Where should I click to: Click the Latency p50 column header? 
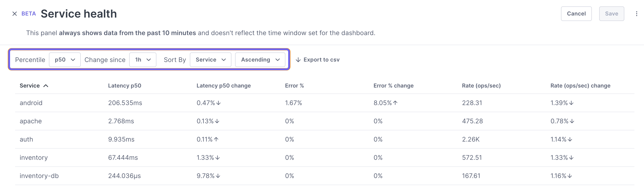click(x=124, y=85)
